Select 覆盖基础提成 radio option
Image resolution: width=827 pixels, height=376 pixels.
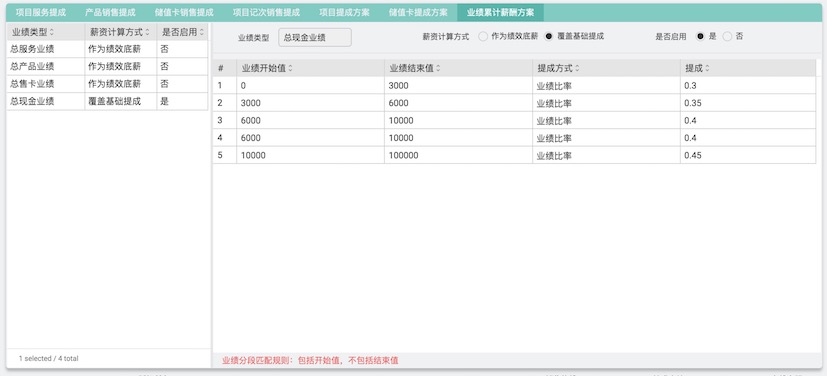(x=549, y=36)
